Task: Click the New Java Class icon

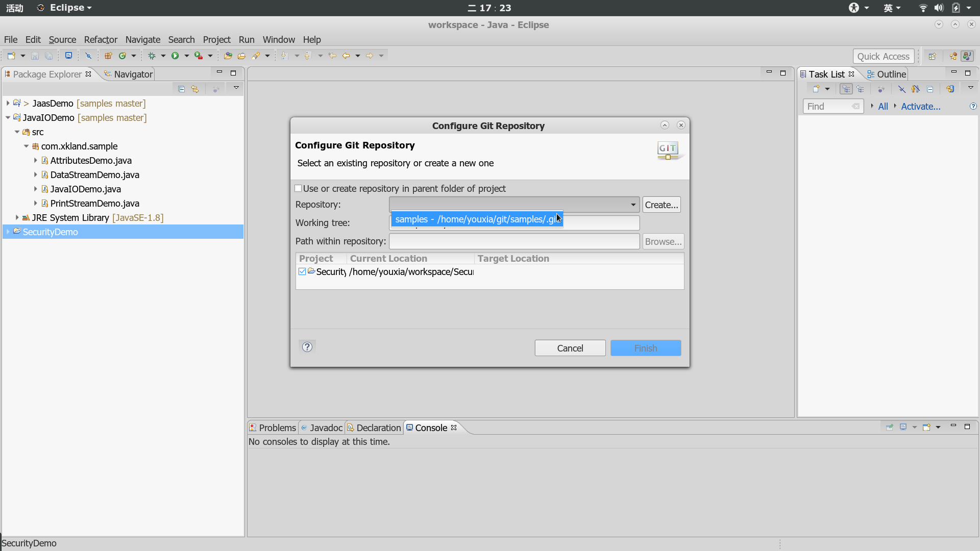Action: coord(122,56)
